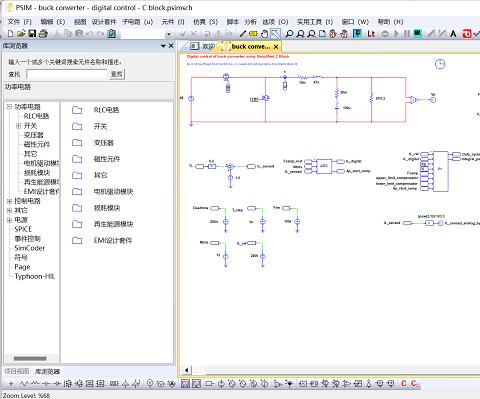Image resolution: width=480 pixels, height=399 pixels.
Task: Save the schematic with the floppy icon
Action: pyautogui.click(x=32, y=33)
